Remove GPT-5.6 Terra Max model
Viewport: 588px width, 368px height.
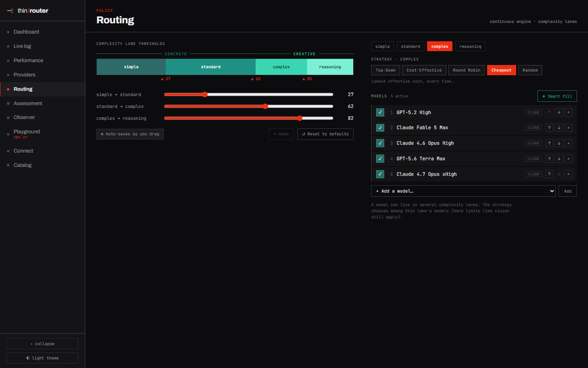[568, 159]
